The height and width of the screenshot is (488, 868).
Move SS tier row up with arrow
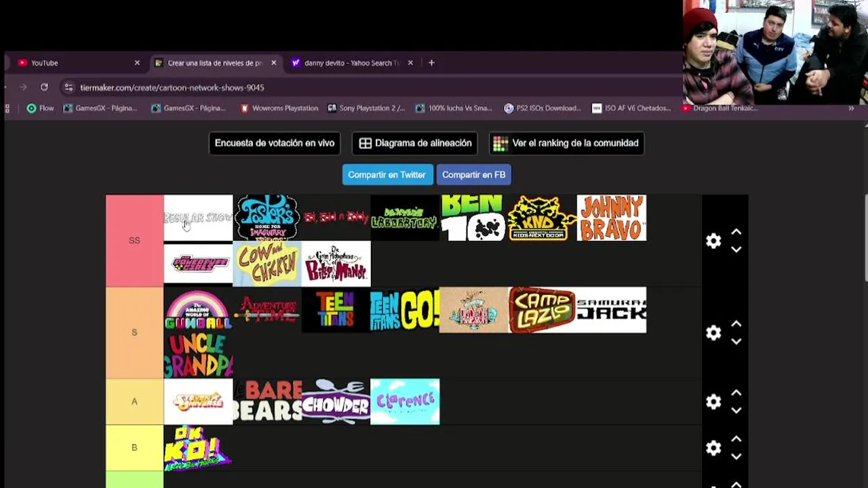pos(736,232)
